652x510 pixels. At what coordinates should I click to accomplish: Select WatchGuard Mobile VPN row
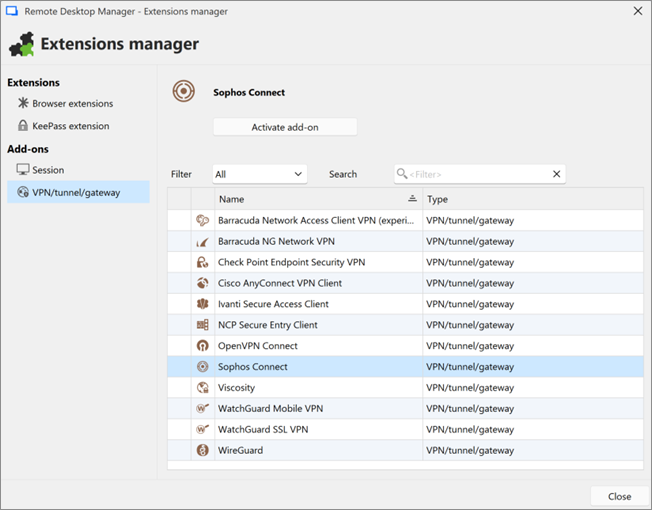[x=405, y=408]
